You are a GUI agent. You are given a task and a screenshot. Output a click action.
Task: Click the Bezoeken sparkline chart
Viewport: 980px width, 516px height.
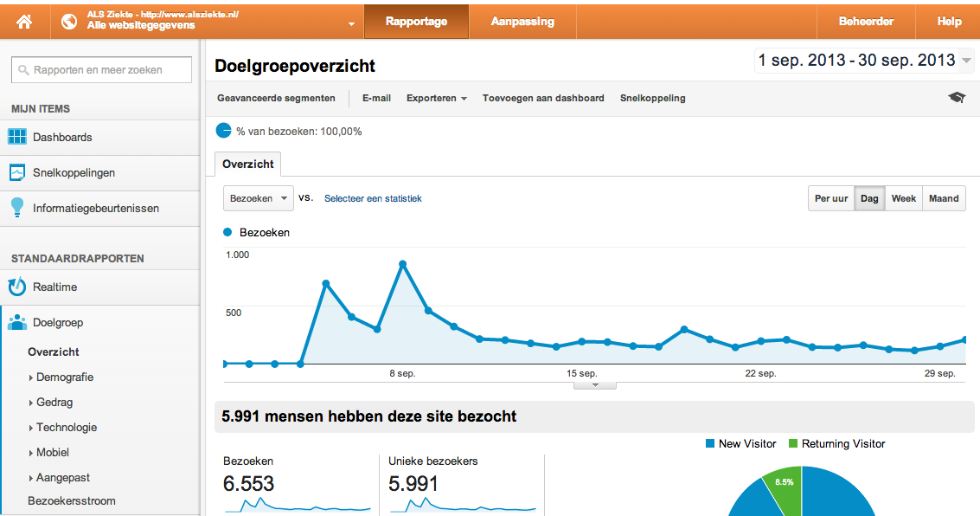[298, 506]
